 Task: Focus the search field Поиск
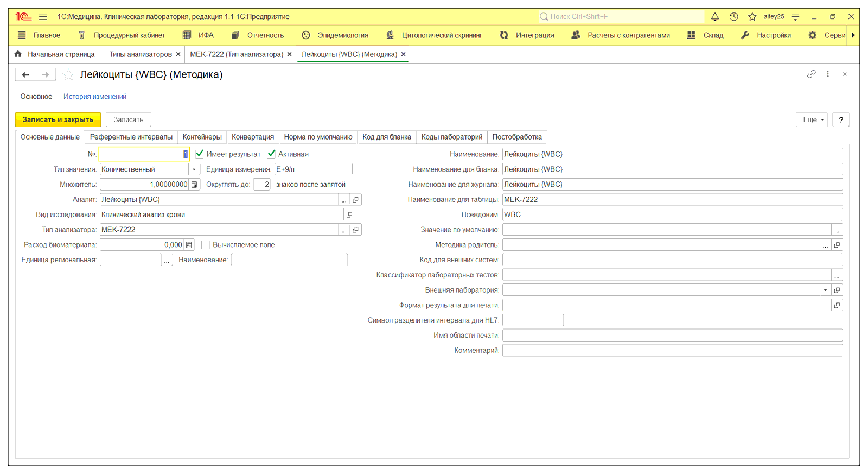(621, 17)
